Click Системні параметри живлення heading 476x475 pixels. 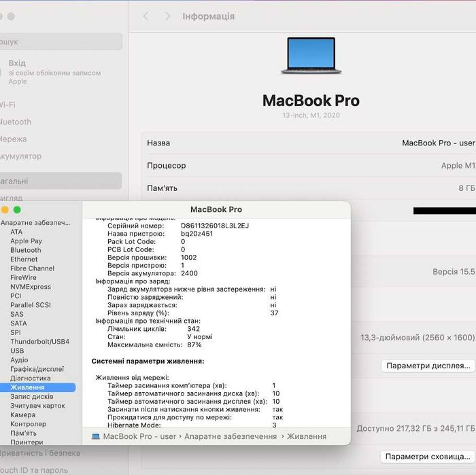[148, 361]
